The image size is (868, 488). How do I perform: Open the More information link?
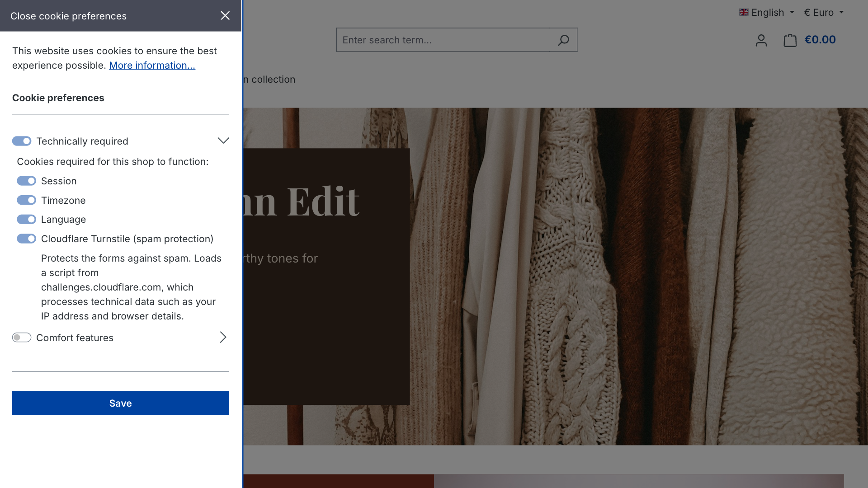(152, 66)
